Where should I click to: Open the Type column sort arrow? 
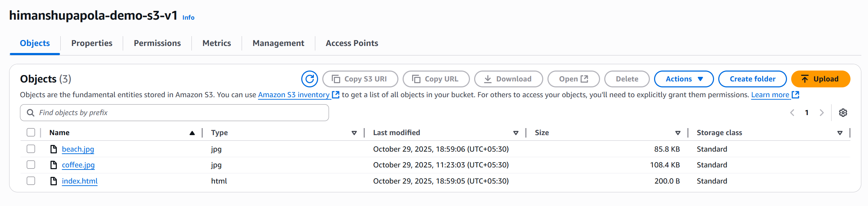click(x=354, y=133)
